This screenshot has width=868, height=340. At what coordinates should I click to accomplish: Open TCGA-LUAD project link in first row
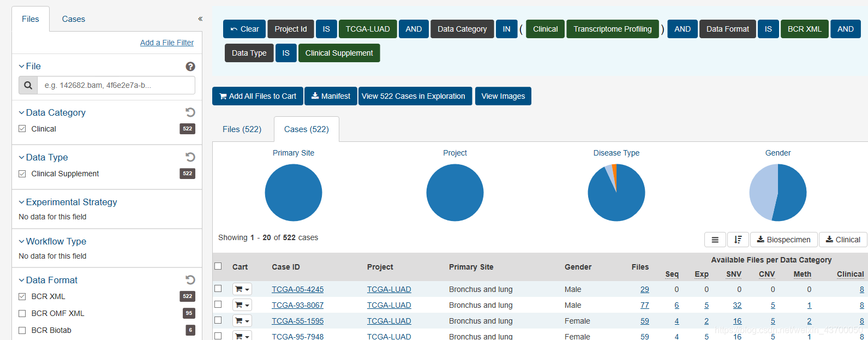389,289
